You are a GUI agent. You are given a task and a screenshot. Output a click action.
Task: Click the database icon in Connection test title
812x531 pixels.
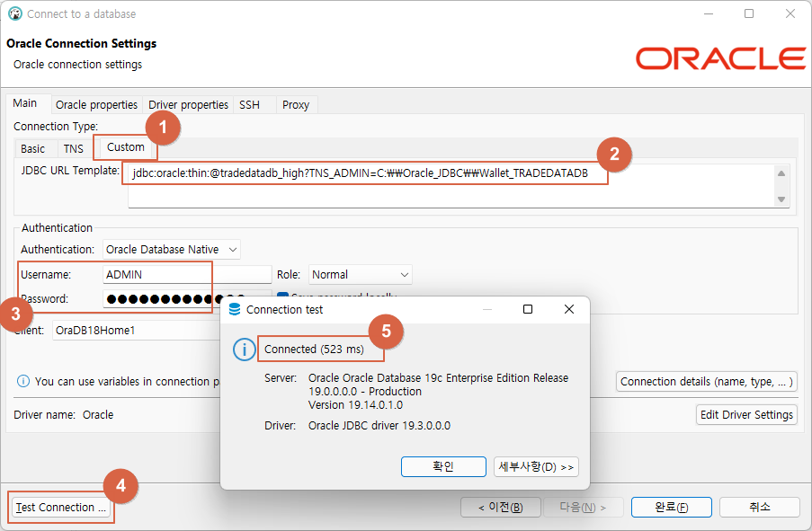(234, 309)
